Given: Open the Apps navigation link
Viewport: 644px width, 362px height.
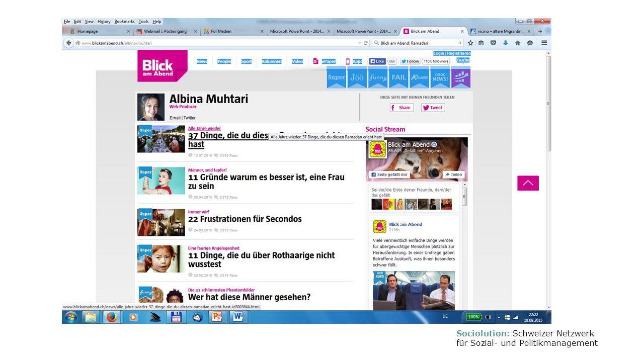Looking at the screenshot, I should point(354,61).
